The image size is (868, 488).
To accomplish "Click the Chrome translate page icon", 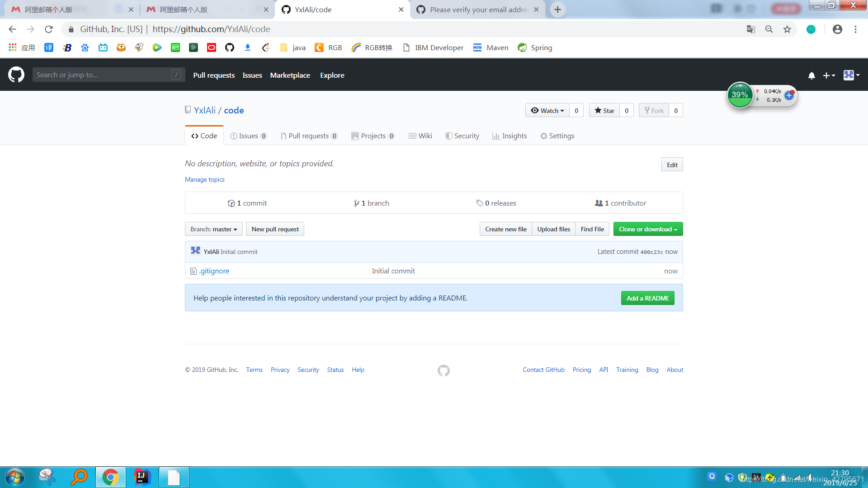I will point(751,29).
